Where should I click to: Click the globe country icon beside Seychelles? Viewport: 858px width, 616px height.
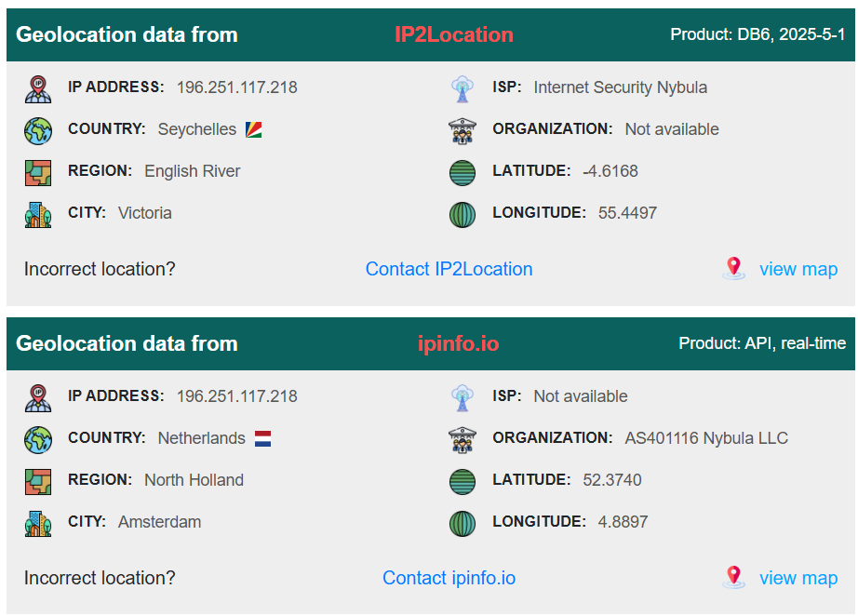38,131
